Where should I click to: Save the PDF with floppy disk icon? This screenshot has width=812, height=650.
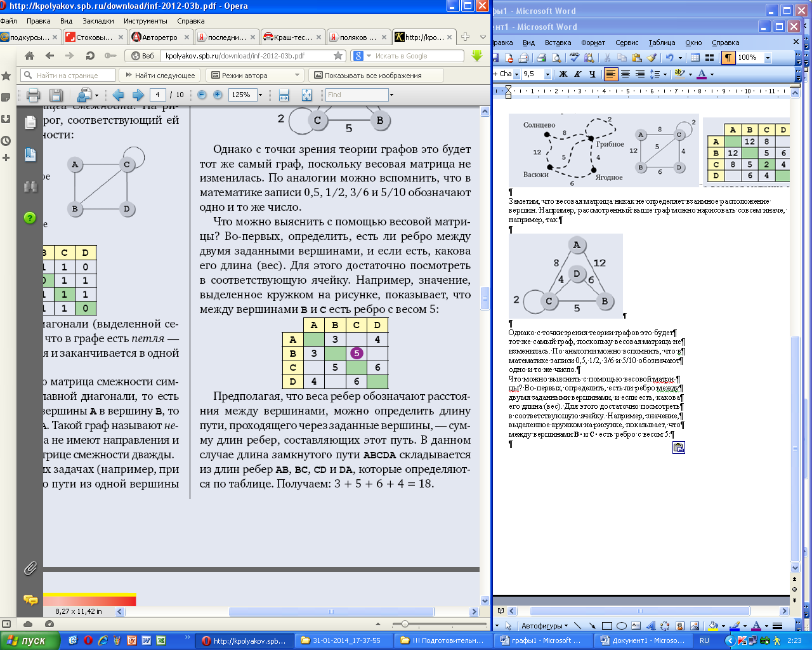(56, 95)
